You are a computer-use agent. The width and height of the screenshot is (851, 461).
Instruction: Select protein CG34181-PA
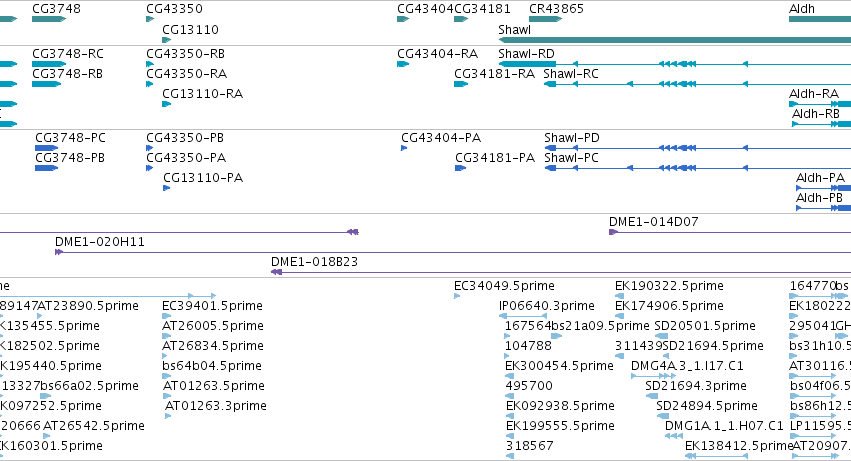(x=495, y=158)
